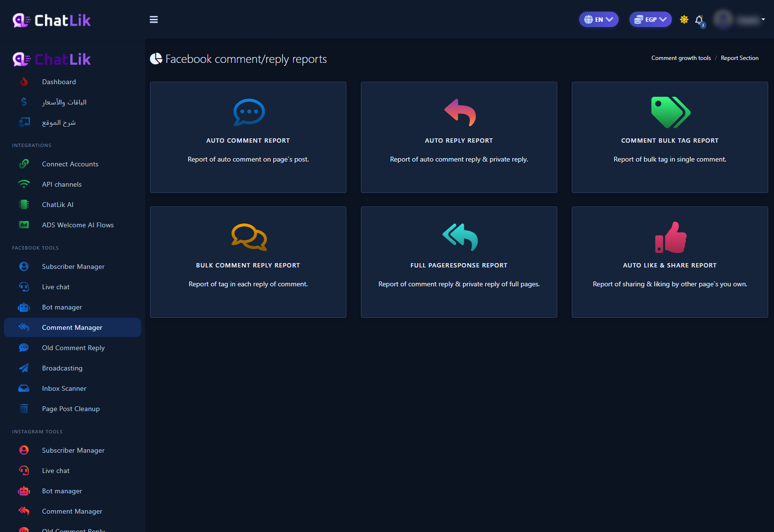Open ADS Welcome AI Flows
This screenshot has height=532, width=774.
coord(73,225)
